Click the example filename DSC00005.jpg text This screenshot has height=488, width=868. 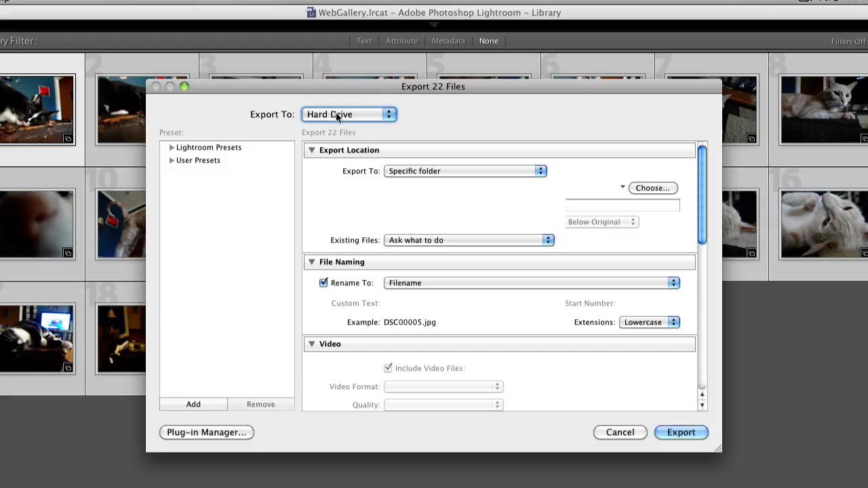pyautogui.click(x=410, y=322)
